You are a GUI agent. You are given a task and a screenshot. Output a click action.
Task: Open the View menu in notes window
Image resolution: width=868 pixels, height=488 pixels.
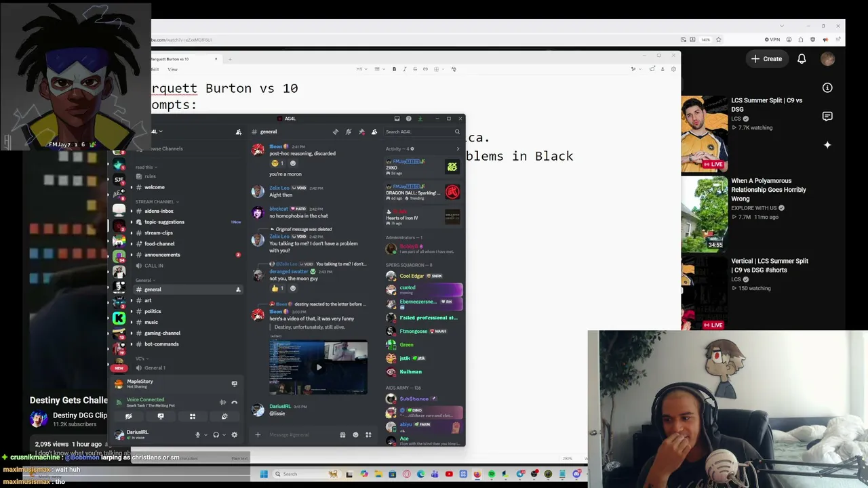tap(172, 69)
